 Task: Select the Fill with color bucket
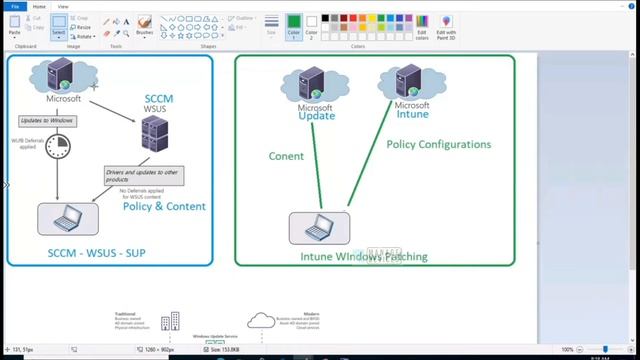[116, 22]
